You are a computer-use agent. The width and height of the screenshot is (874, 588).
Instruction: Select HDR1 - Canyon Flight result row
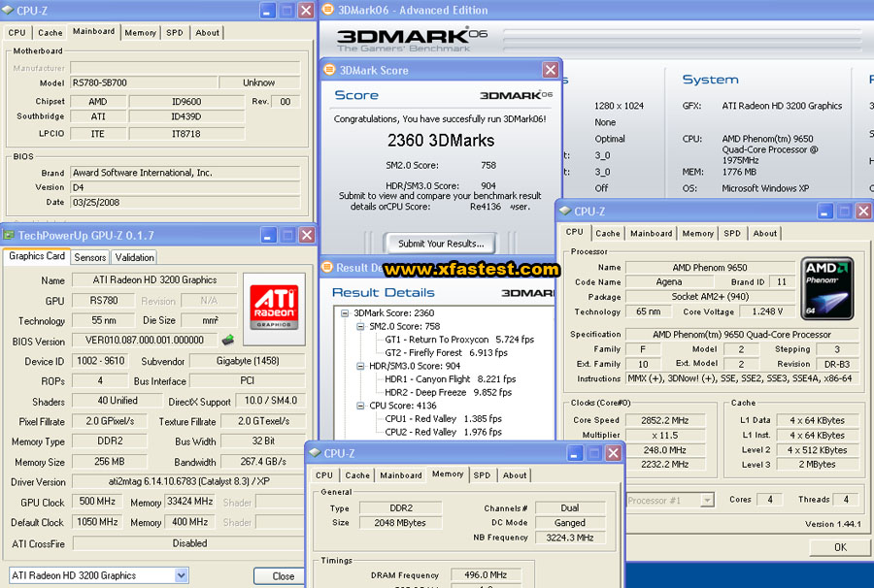click(x=451, y=379)
